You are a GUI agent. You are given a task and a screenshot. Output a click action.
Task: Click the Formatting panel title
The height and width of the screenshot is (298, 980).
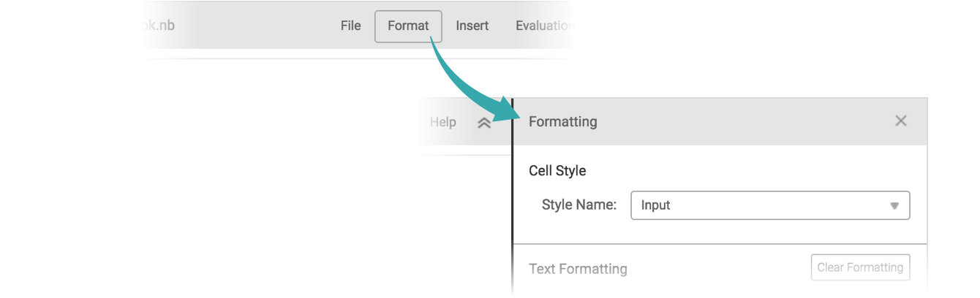point(562,122)
